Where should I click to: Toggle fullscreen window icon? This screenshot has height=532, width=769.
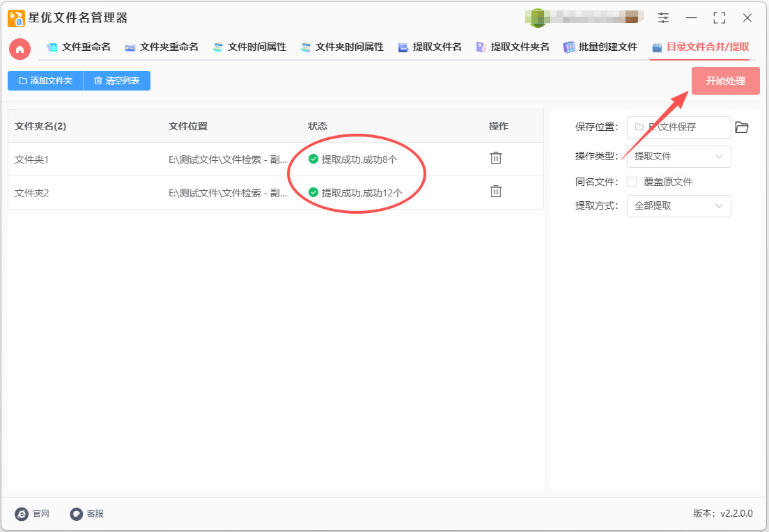pos(719,18)
